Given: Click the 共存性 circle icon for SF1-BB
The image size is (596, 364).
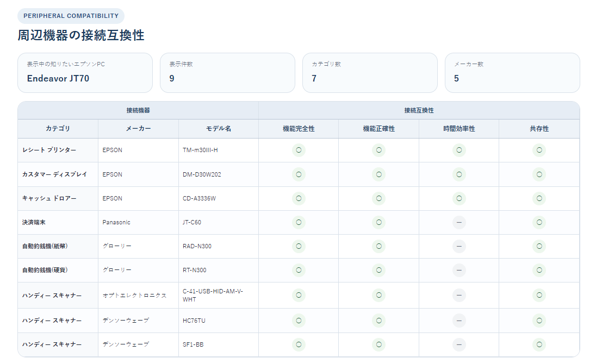Looking at the screenshot, I should pyautogui.click(x=539, y=344).
